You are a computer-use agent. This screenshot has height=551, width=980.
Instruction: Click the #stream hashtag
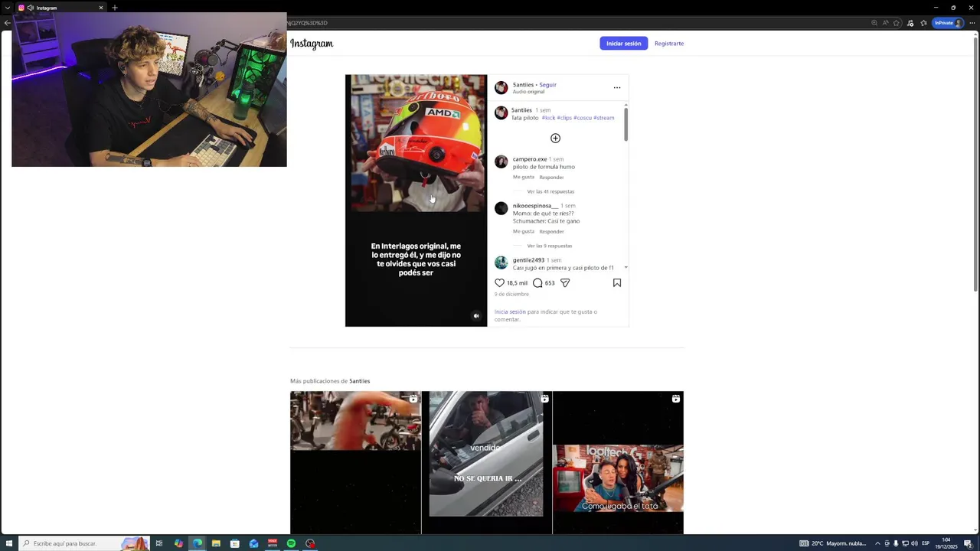(603, 118)
